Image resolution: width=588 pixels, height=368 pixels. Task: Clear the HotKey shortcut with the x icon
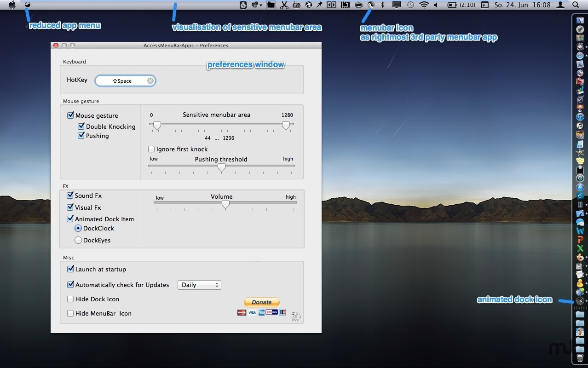point(150,81)
